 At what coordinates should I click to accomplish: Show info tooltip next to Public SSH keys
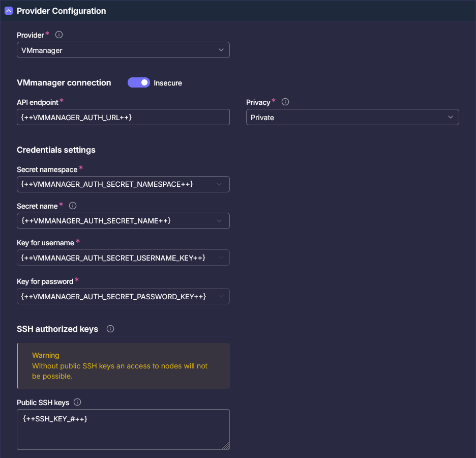tap(77, 402)
